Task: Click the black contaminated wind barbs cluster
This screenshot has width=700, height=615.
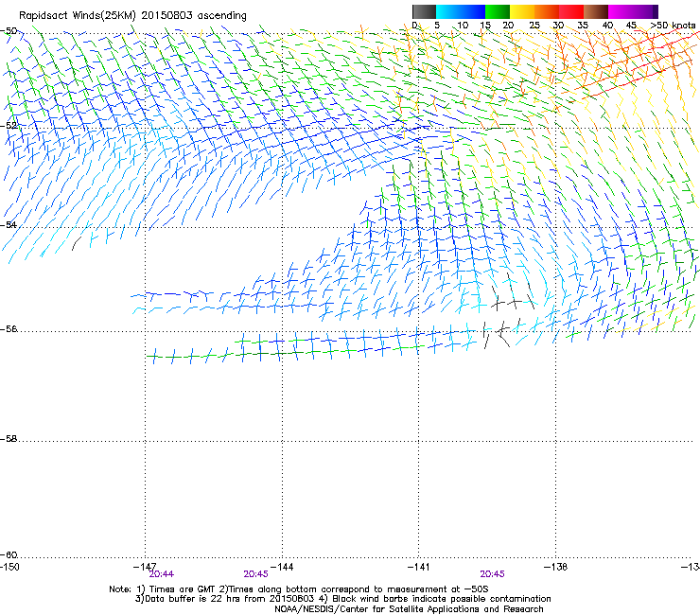Action: [x=509, y=312]
